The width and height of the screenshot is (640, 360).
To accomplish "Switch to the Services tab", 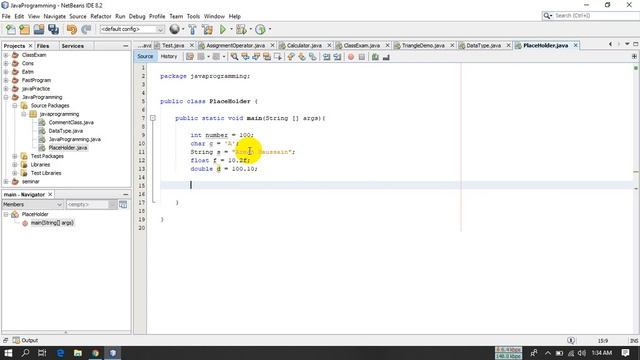I will click(73, 46).
